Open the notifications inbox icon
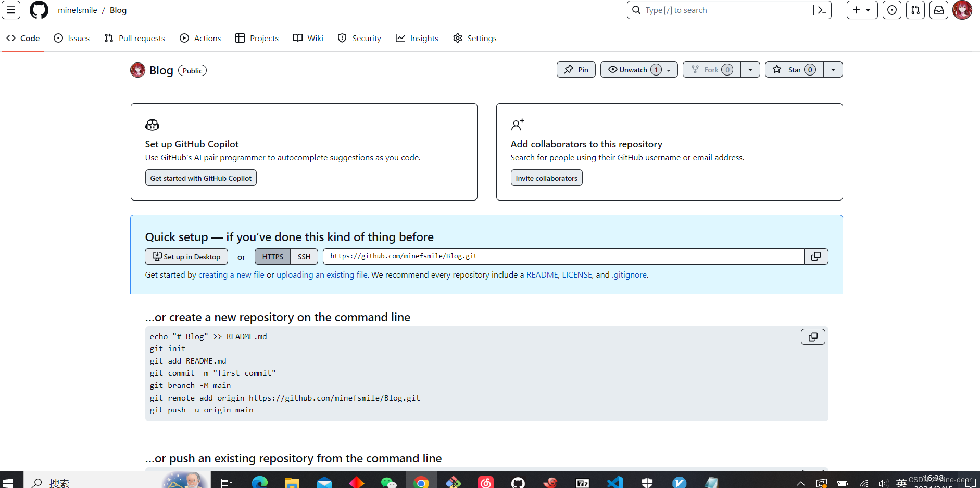Screen dimensions: 980x488 [x=939, y=10]
